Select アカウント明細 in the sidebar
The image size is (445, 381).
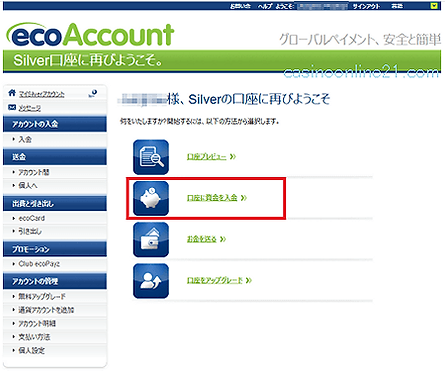point(37,323)
